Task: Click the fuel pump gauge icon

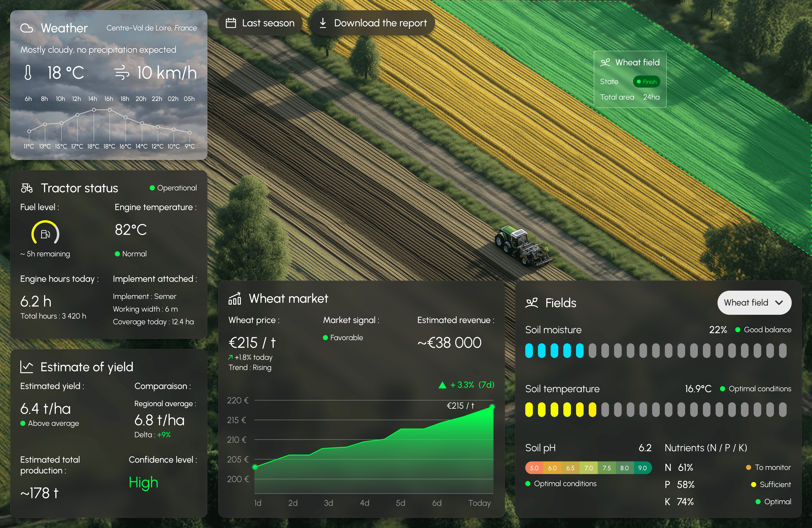Action: 45,234
